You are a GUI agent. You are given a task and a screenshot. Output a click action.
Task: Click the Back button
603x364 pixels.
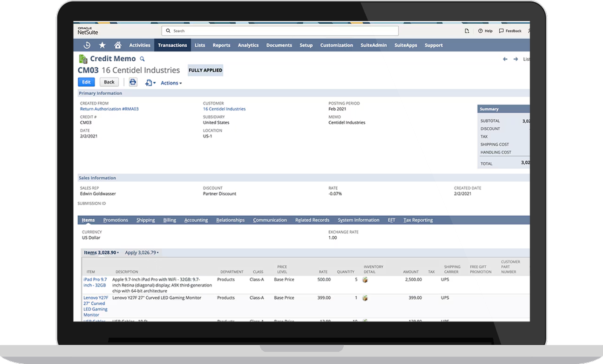pyautogui.click(x=109, y=82)
